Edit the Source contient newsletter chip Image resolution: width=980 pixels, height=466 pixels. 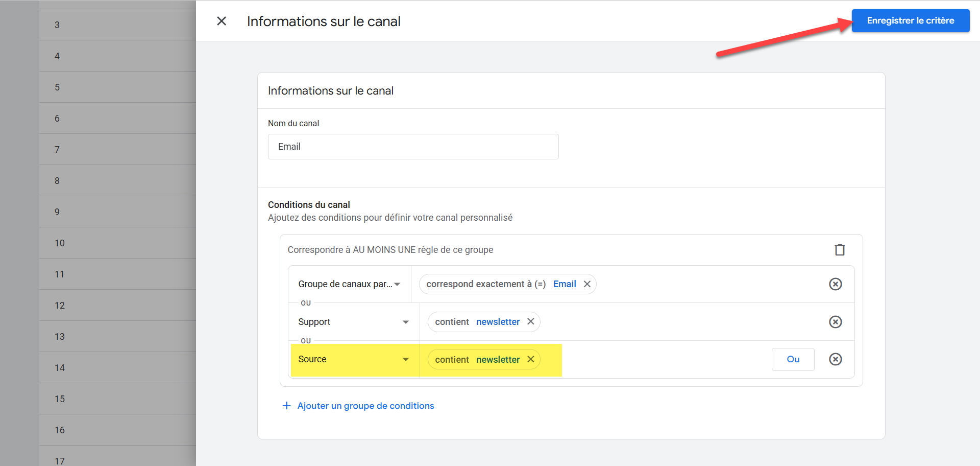pyautogui.click(x=477, y=360)
